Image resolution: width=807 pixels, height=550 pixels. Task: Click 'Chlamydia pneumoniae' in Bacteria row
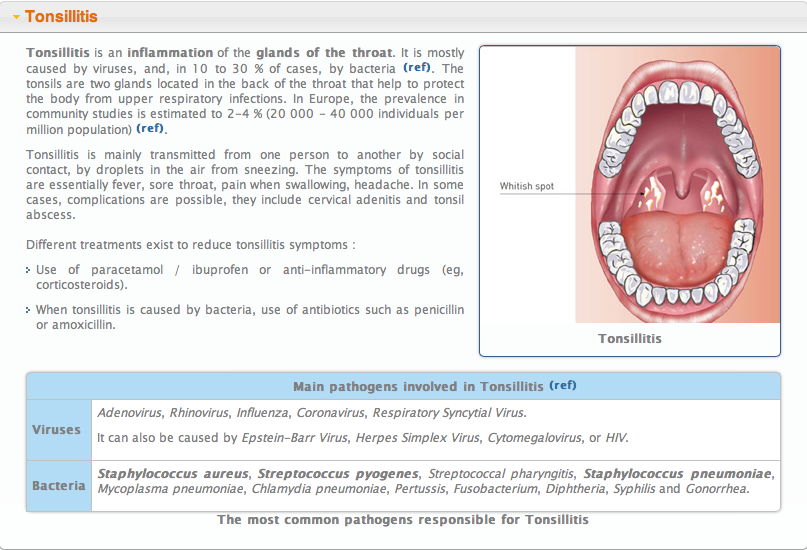point(319,489)
